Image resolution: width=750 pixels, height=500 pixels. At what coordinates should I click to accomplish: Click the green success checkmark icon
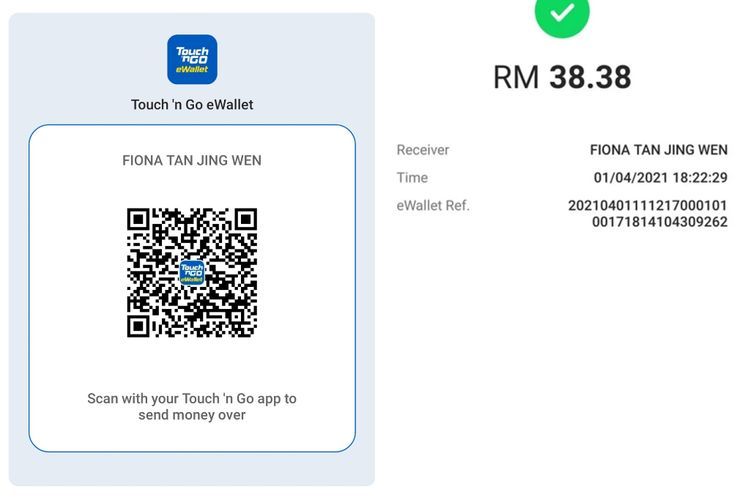coord(562,14)
